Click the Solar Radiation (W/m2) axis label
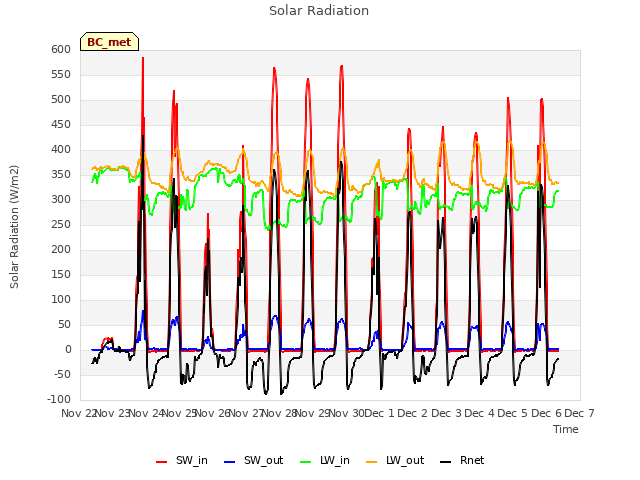640x480 pixels. click(14, 227)
